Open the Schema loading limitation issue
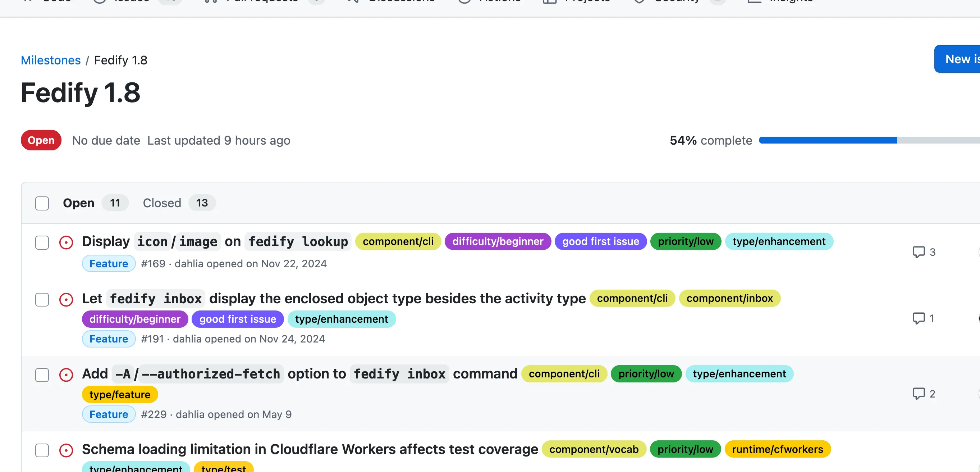980x472 pixels. pos(310,449)
